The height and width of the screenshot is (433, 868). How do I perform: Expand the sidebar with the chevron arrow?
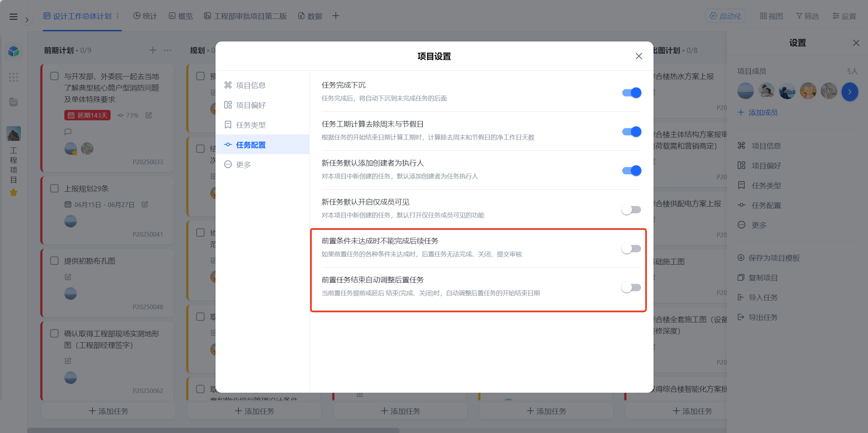tap(27, 20)
